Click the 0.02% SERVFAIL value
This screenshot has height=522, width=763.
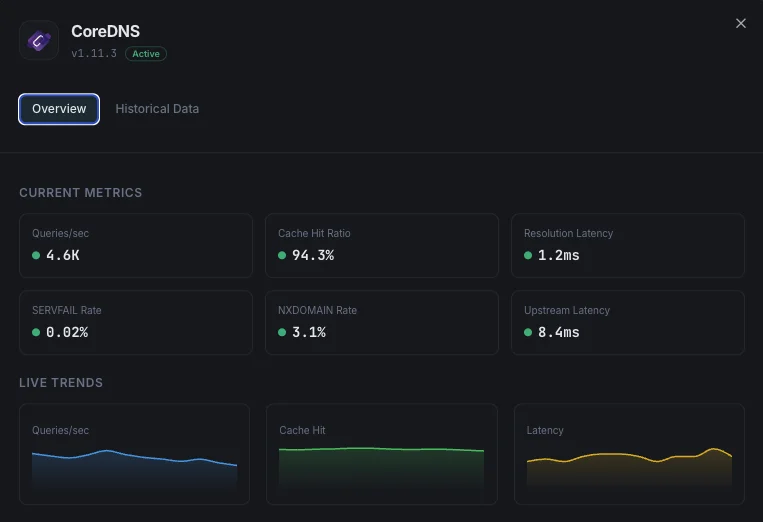67,332
